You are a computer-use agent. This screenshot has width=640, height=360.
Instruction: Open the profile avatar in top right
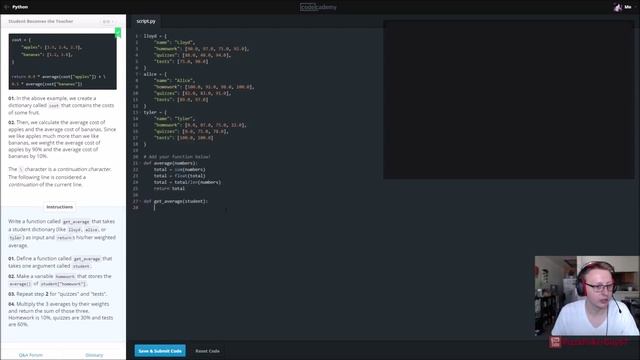[x=618, y=7]
